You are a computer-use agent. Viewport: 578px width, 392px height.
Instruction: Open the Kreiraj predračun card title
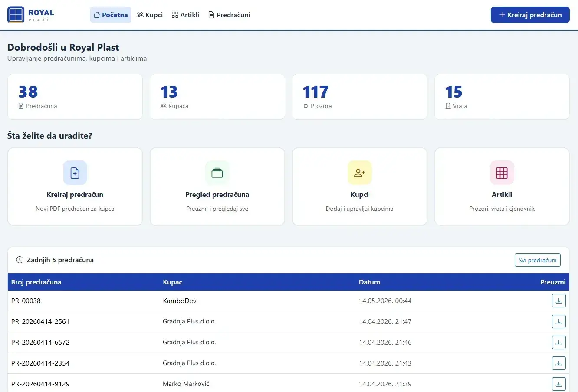pyautogui.click(x=75, y=195)
